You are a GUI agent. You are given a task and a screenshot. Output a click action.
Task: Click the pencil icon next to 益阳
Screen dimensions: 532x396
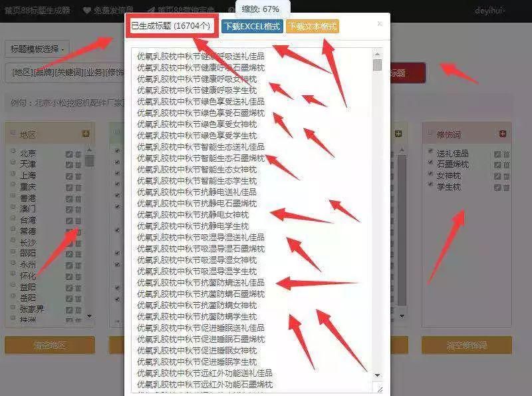[69, 288]
